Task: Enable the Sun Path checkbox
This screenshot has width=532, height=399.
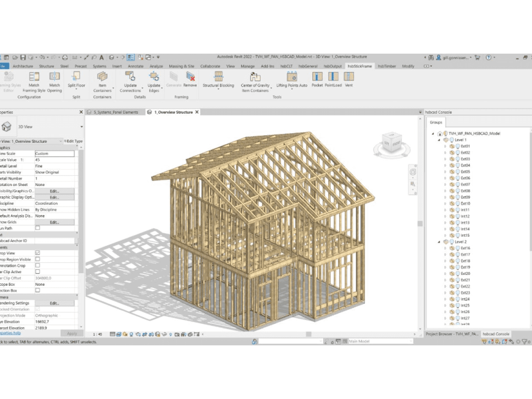Action: tap(38, 228)
